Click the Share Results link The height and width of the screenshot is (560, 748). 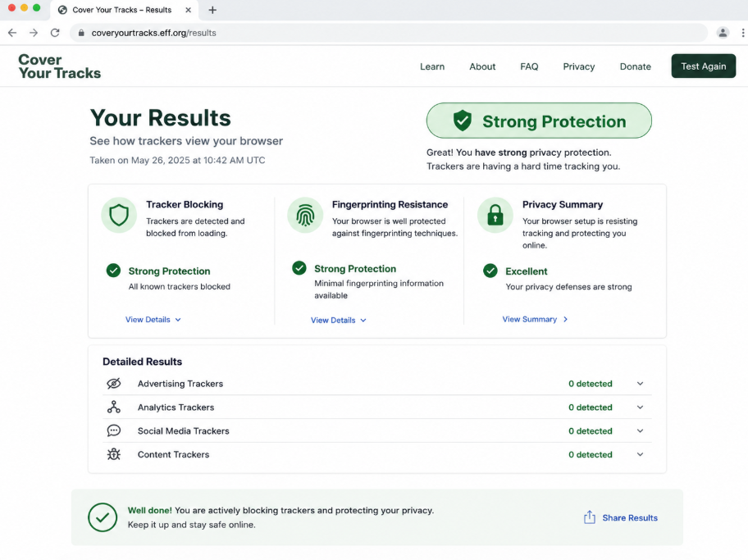coord(630,517)
